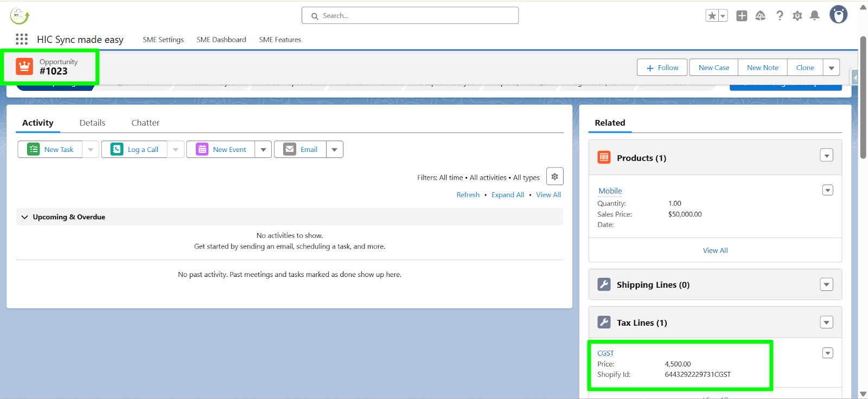Click the activity timeline settings gear
868x399 pixels.
click(554, 176)
